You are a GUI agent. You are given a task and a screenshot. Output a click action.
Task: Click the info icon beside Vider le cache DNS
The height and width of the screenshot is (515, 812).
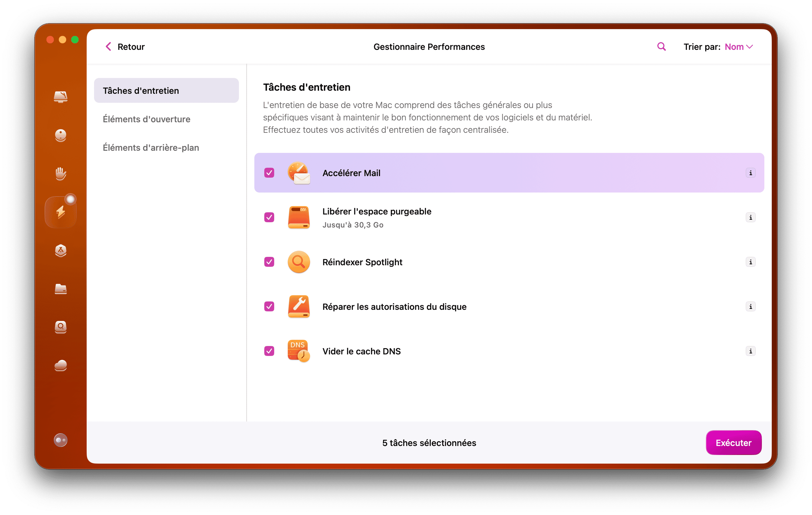click(751, 351)
